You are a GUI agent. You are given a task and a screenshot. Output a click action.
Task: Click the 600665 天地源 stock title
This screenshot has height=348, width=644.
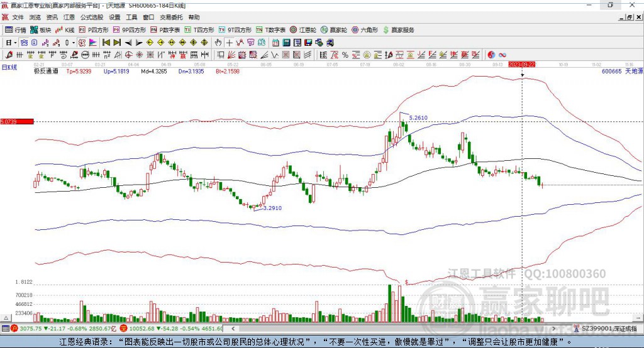coord(622,71)
